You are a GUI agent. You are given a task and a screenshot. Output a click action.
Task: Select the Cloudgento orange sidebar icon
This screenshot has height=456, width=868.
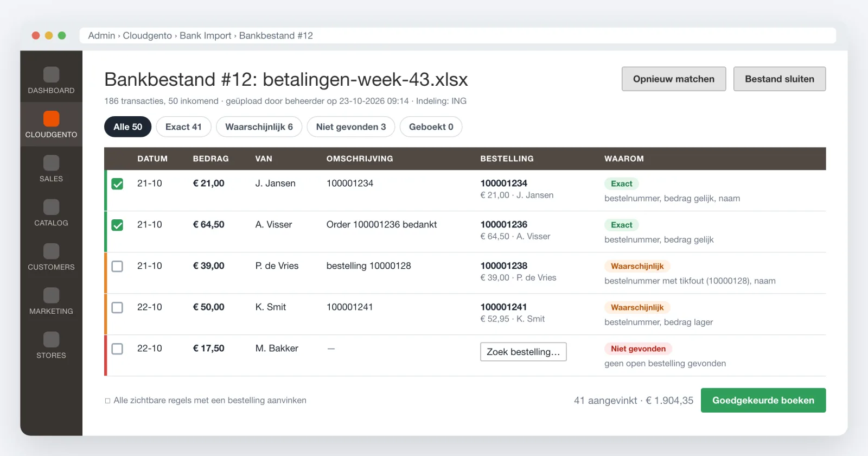51,118
